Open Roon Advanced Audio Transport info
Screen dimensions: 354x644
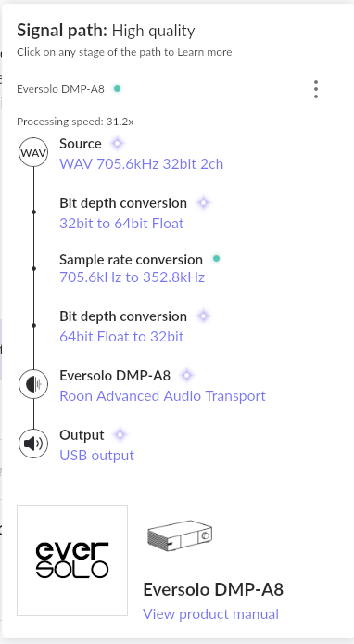click(162, 396)
